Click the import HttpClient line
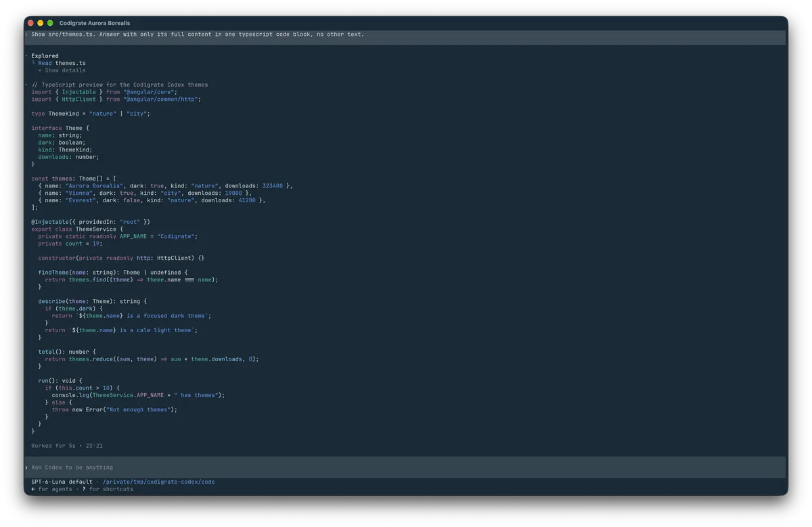This screenshot has width=812, height=527. [x=116, y=99]
